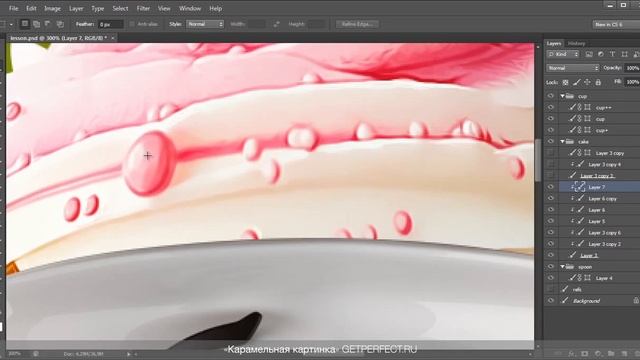Lock all padlock icon

[598, 82]
